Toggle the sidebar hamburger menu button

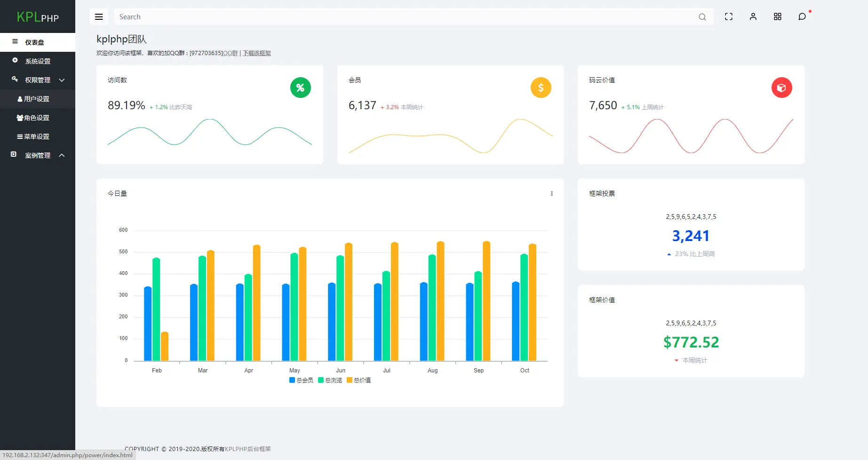point(99,17)
